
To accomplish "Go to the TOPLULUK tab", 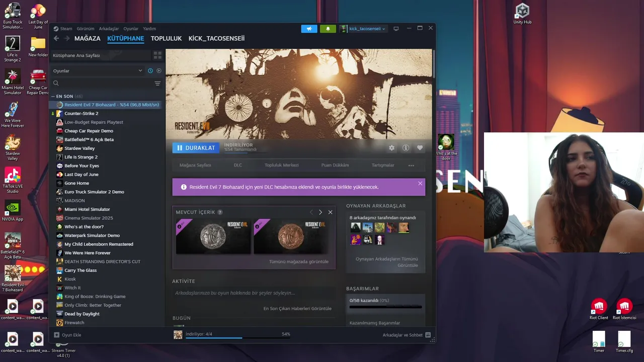I will (166, 38).
